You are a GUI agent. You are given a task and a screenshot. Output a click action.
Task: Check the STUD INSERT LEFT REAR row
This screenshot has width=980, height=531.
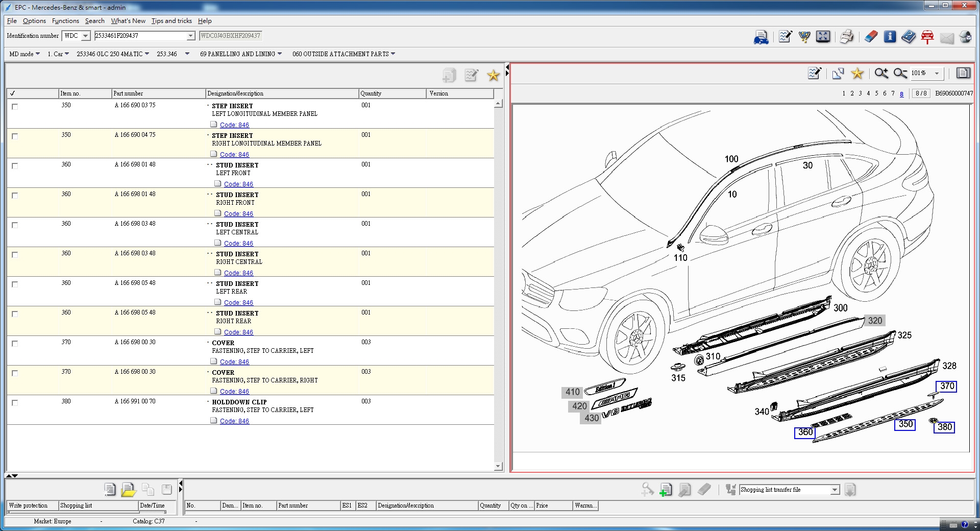coord(15,284)
